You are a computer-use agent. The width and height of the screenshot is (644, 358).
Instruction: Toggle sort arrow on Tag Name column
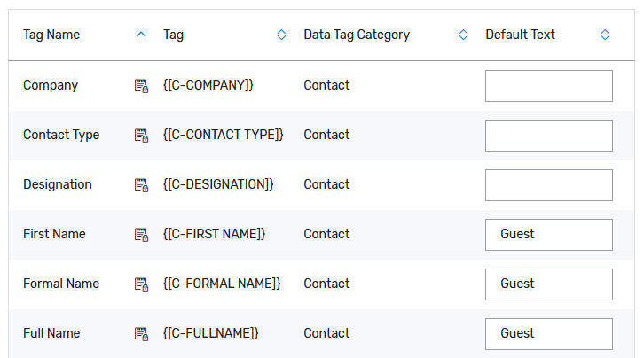pos(141,35)
